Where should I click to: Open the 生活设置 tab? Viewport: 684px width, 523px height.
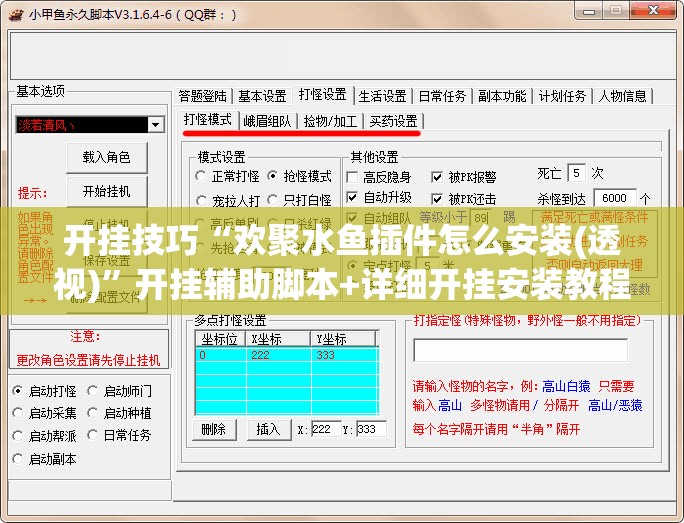[383, 96]
